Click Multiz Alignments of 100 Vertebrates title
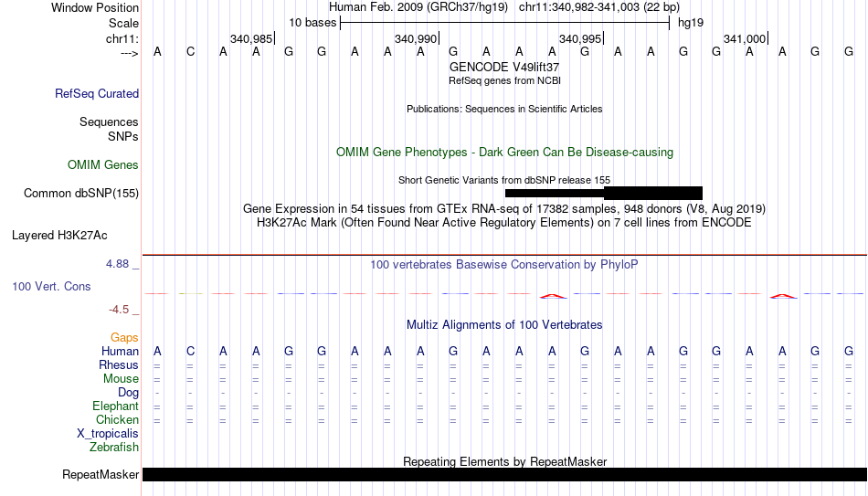 pos(504,325)
